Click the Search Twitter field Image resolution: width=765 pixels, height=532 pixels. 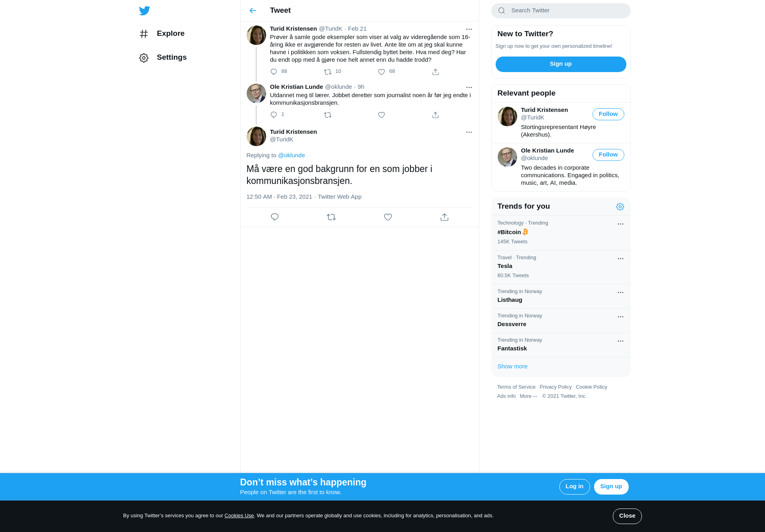point(561,11)
